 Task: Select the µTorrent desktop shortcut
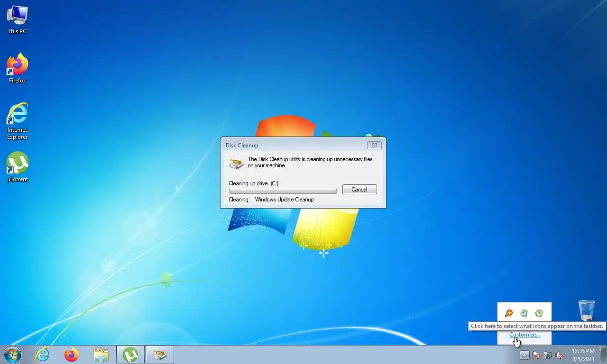pyautogui.click(x=17, y=167)
